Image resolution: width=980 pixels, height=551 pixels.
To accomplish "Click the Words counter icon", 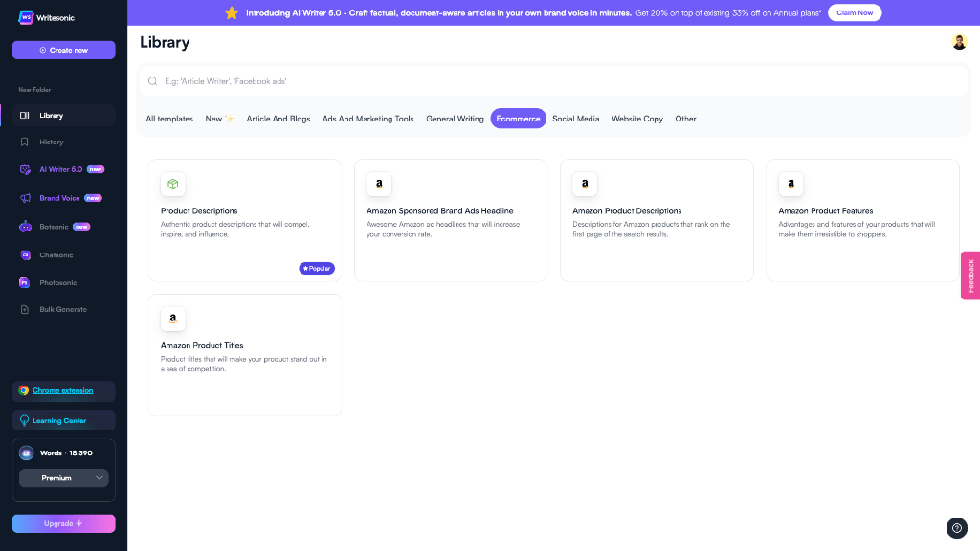I will pos(26,452).
